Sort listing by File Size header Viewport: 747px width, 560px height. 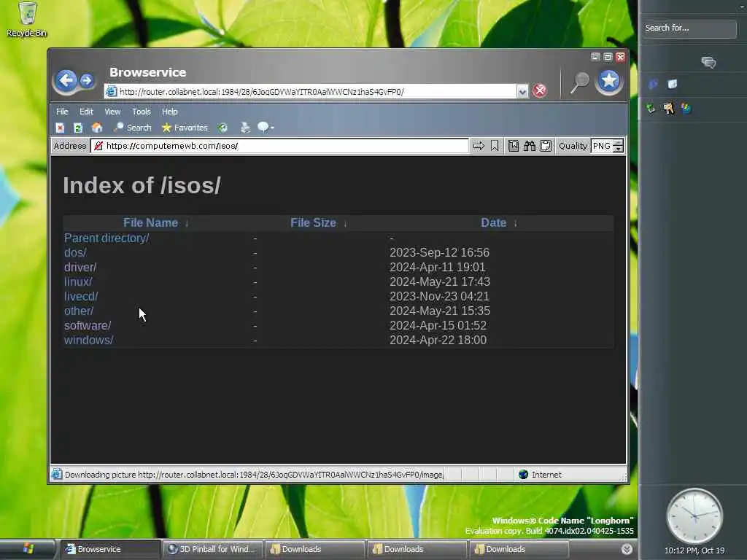313,223
